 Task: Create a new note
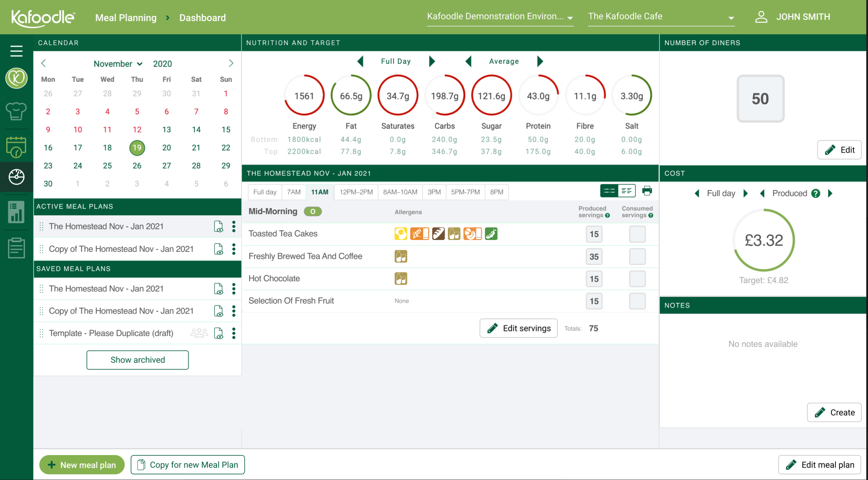click(834, 412)
